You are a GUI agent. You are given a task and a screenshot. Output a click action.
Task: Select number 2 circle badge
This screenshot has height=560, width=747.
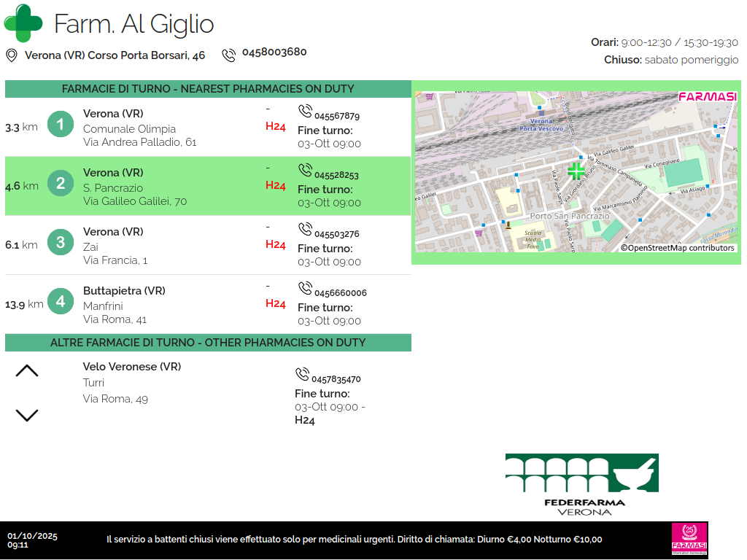(61, 184)
